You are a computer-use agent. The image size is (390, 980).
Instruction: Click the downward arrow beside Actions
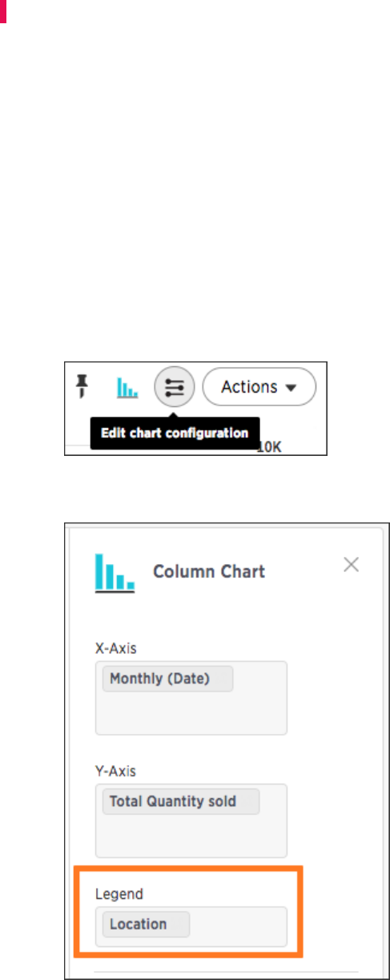click(291, 388)
